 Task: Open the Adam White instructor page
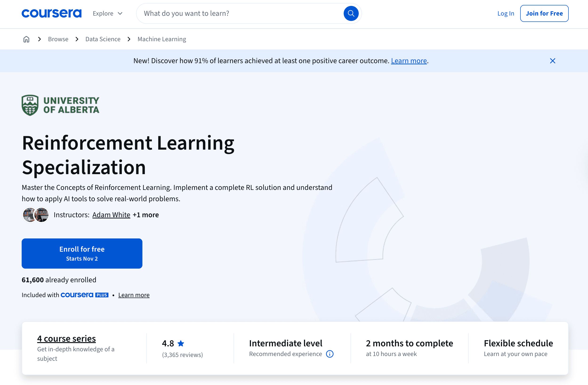coord(111,215)
